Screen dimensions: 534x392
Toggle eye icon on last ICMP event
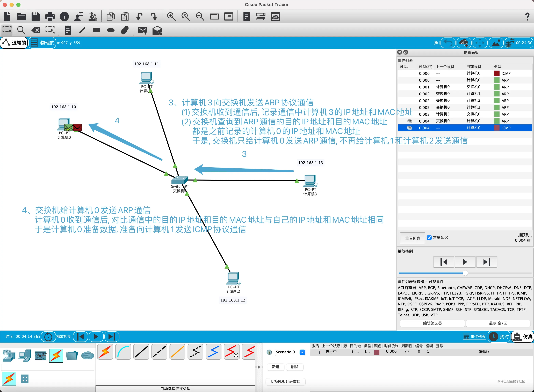(409, 128)
